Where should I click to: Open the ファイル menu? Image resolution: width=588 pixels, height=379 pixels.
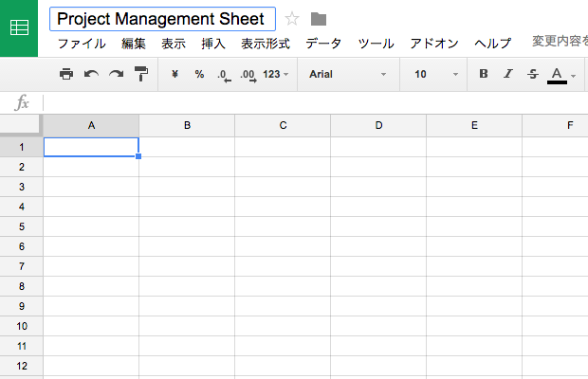[82, 44]
